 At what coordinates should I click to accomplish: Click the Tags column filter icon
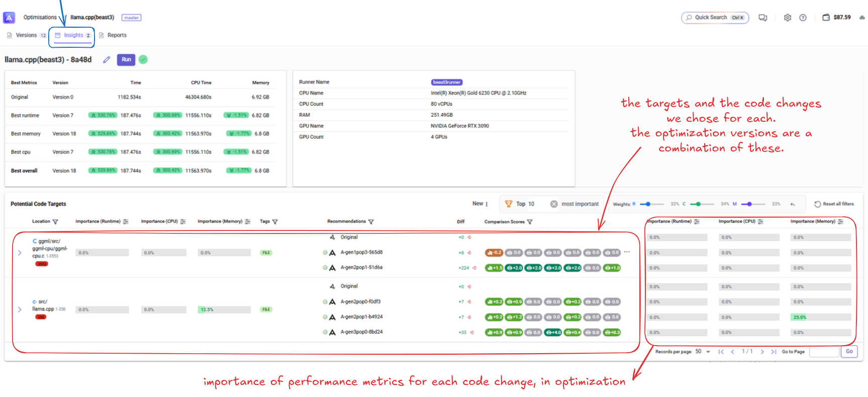pyautogui.click(x=275, y=222)
